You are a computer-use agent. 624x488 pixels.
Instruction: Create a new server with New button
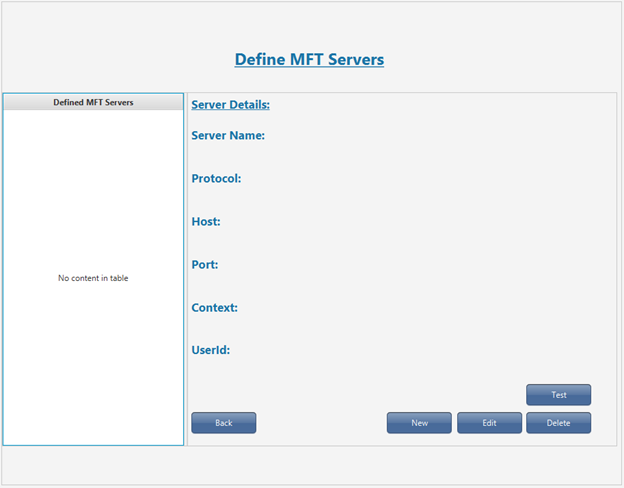(x=419, y=423)
